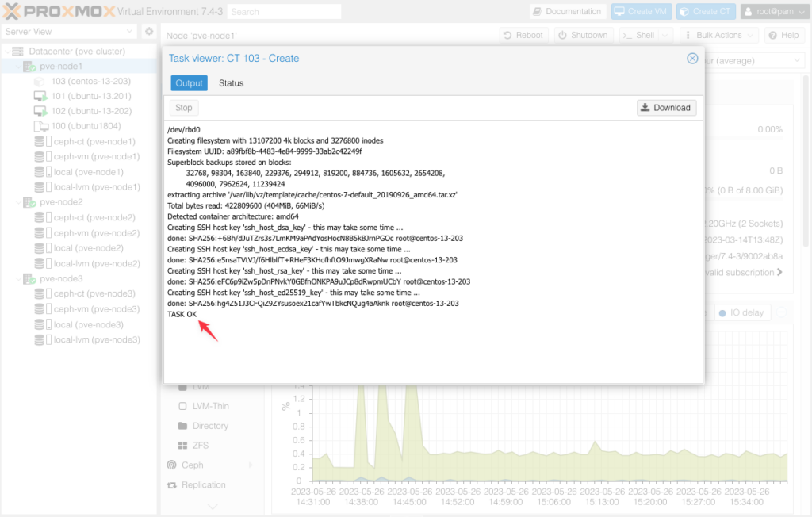Download the task log
The image size is (812, 517).
(x=666, y=108)
